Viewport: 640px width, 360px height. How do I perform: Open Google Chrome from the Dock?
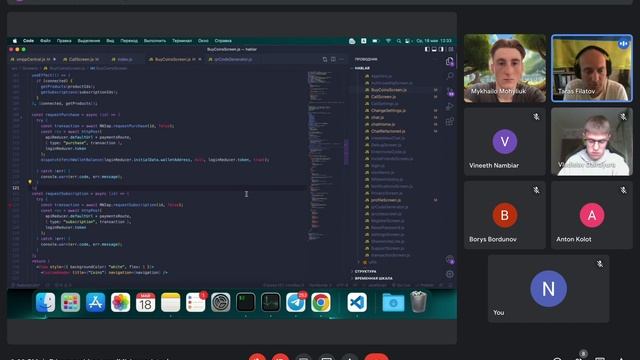[x=321, y=302]
